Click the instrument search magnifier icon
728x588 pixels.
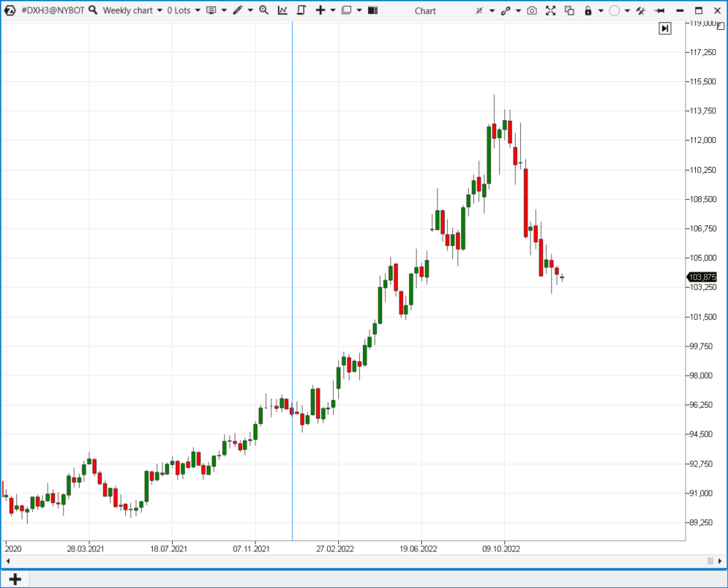pos(93,10)
